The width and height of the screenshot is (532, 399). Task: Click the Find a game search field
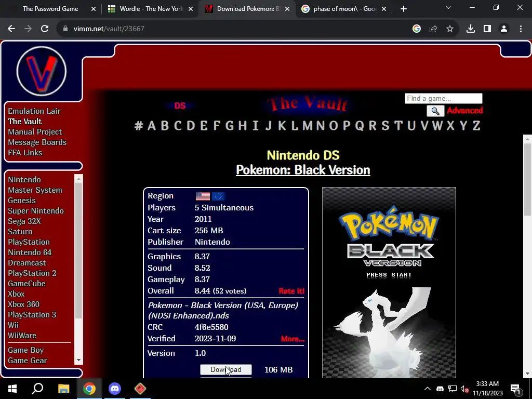click(444, 98)
